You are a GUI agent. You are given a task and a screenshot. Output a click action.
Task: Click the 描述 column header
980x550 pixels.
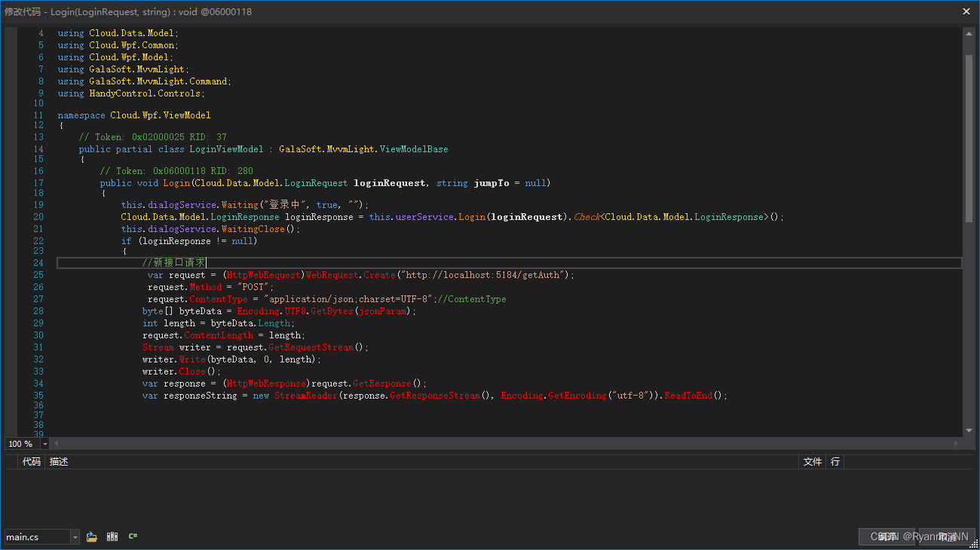[58, 461]
